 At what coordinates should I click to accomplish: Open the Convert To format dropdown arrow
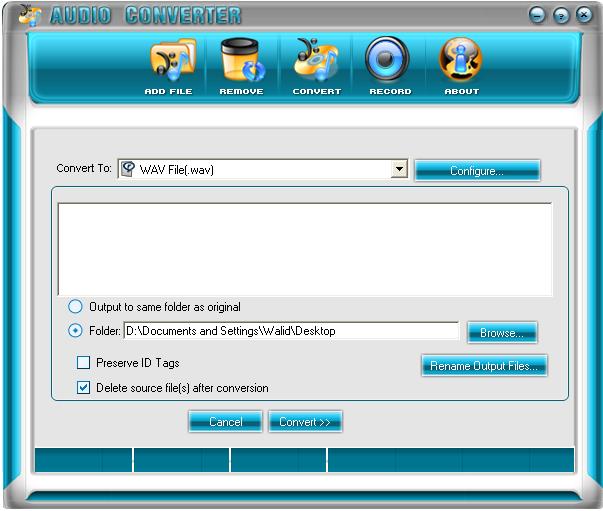point(399,169)
